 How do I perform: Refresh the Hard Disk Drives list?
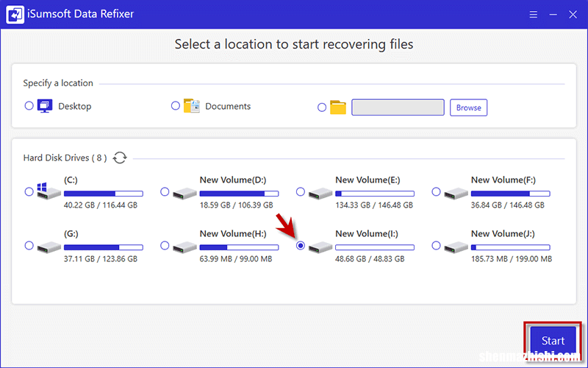pyautogui.click(x=120, y=158)
